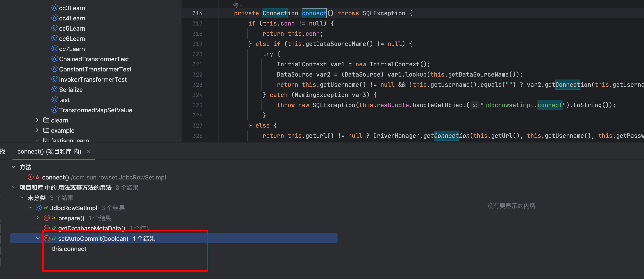Expand the clearn folder
The width and height of the screenshot is (644, 279).
pyautogui.click(x=37, y=120)
